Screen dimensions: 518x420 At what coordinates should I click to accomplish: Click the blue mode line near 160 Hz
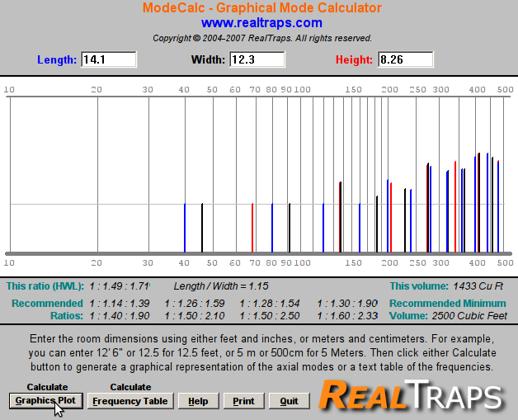click(360, 228)
